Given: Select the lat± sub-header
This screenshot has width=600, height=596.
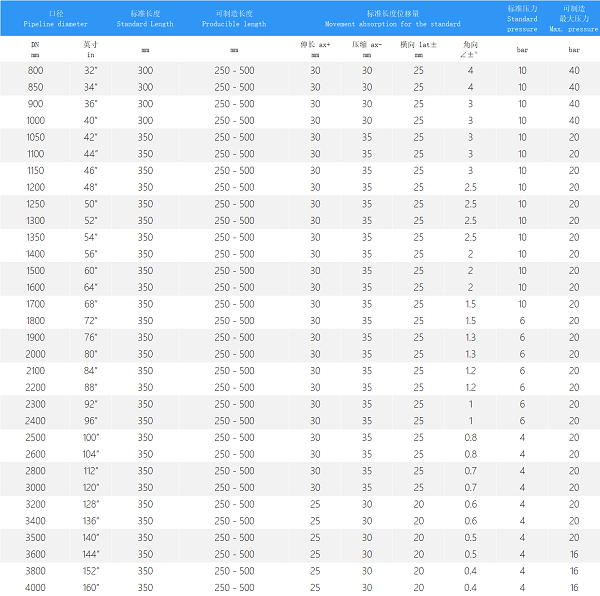Looking at the screenshot, I should (x=419, y=49).
